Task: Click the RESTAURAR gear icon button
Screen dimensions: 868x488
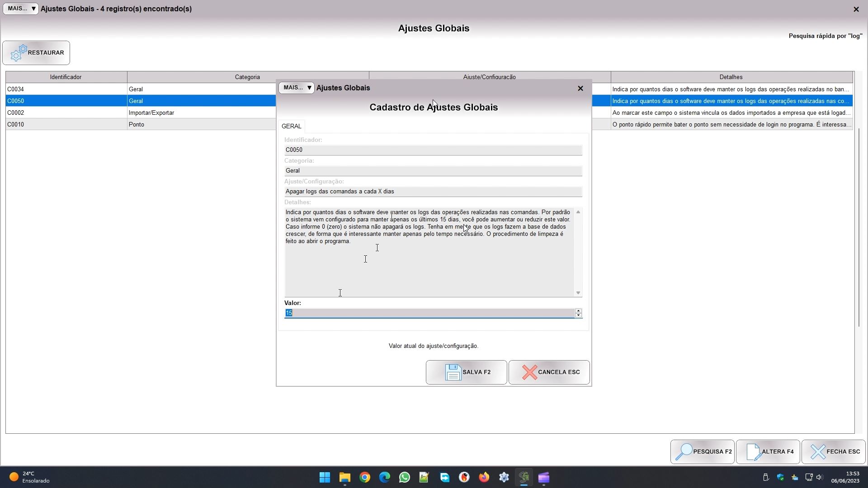Action: (36, 53)
